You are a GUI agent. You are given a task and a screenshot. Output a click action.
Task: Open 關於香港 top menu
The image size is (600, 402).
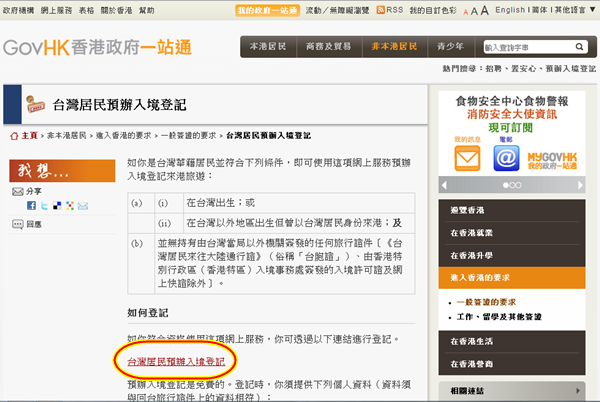pyautogui.click(x=116, y=10)
